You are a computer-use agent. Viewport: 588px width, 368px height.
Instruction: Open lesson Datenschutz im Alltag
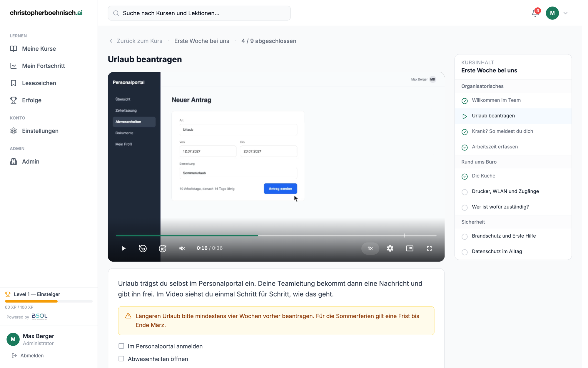[x=513, y=252]
